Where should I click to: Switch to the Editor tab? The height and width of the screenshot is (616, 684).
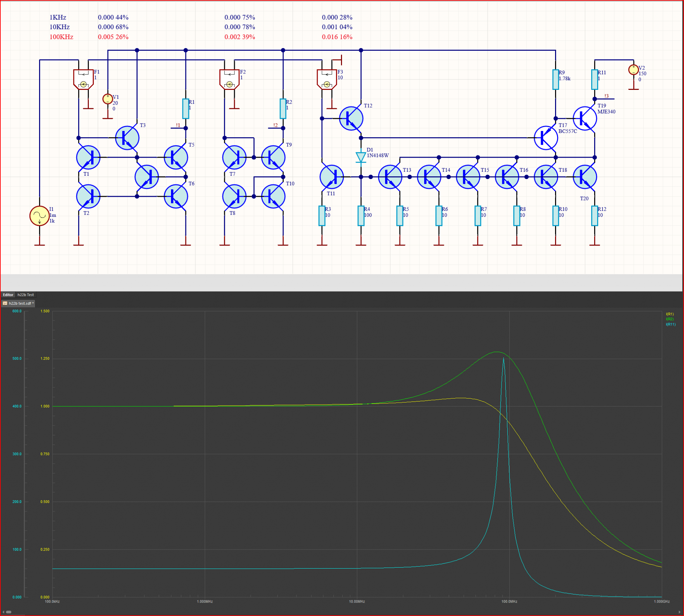click(x=8, y=295)
